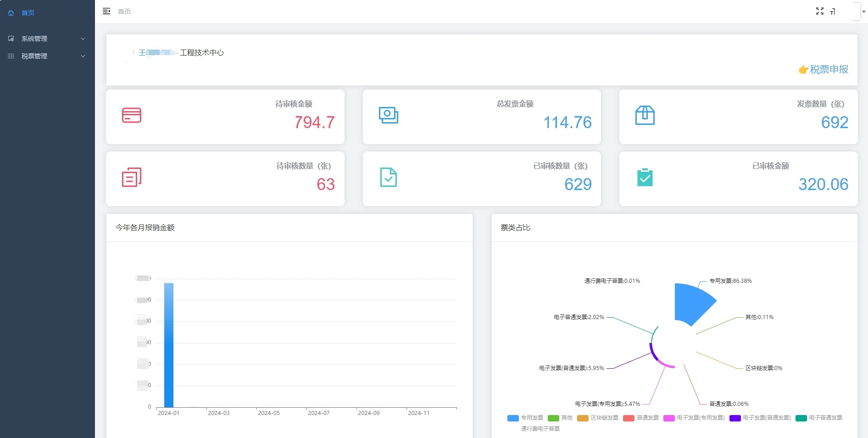The width and height of the screenshot is (868, 438).
Task: Click the 区块链发票:0% pie label
Action: [x=764, y=368]
